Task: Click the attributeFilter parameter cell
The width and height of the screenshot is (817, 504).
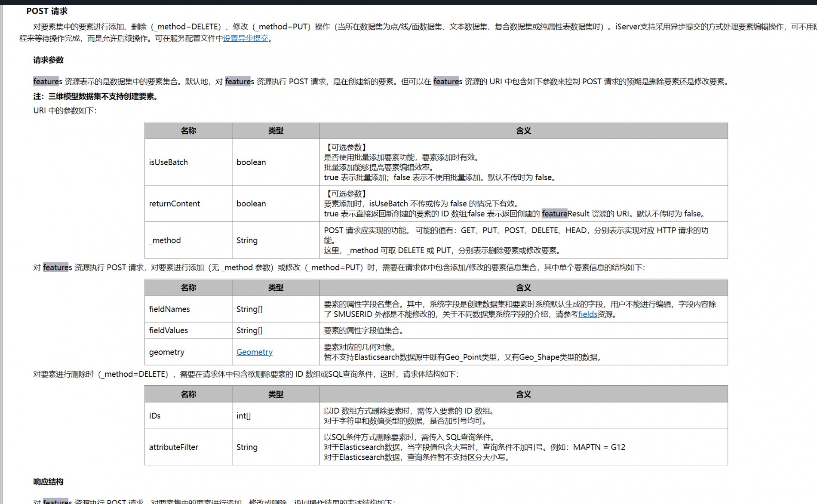Action: click(x=173, y=447)
